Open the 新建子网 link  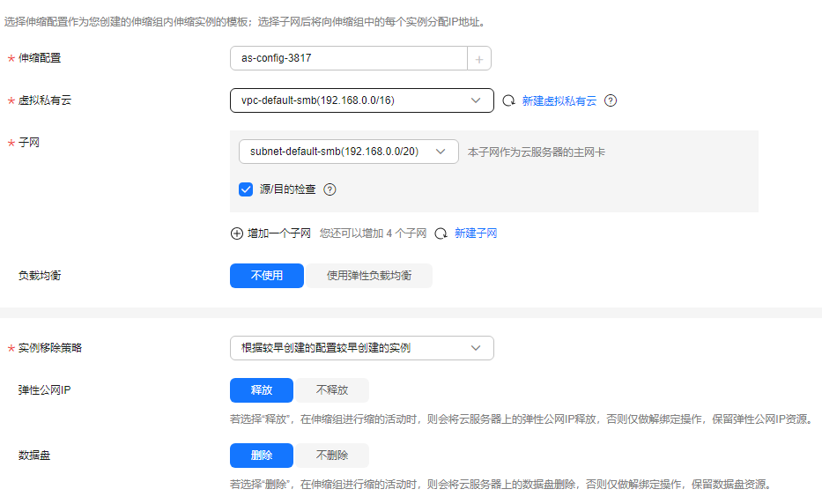tap(476, 233)
